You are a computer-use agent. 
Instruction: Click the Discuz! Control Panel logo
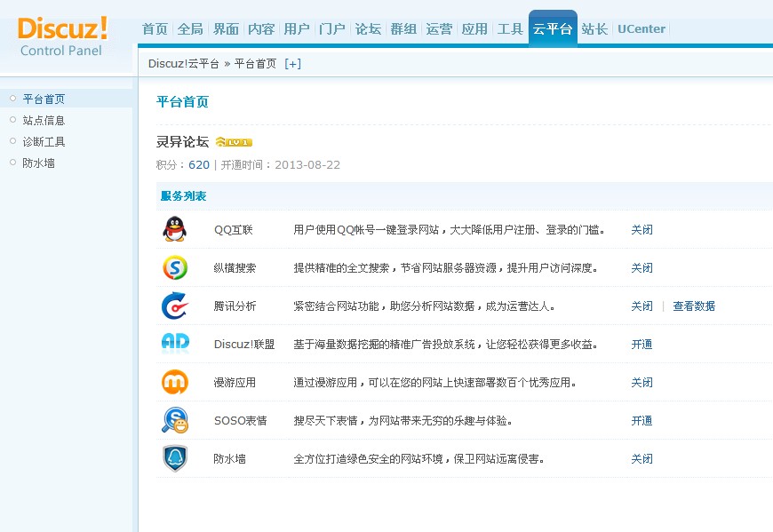click(62, 36)
